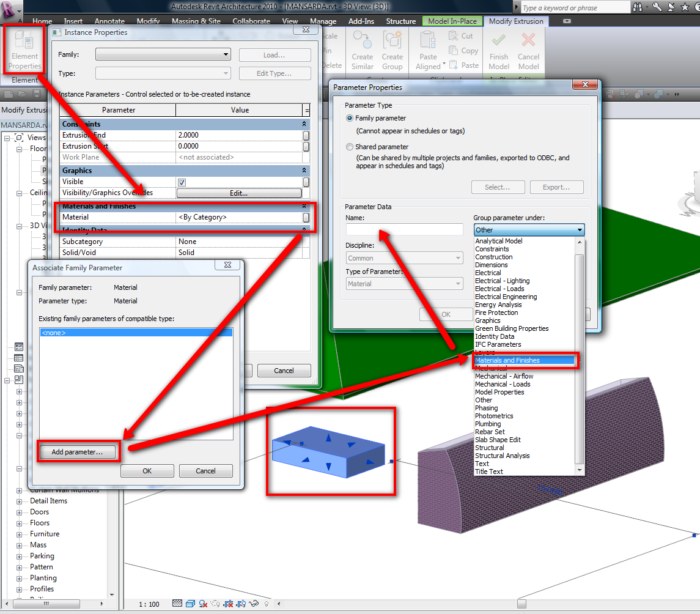Click the group list vertical scrollbar
The height and width of the screenshot is (614, 700).
pyautogui.click(x=580, y=360)
